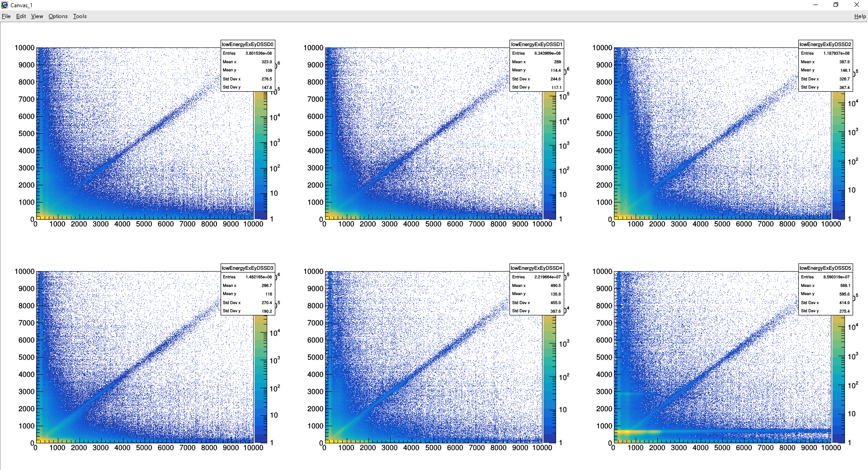Click inside the DSSD1 scatter plot area
Screen dimensions: 868x470
pos(434,133)
